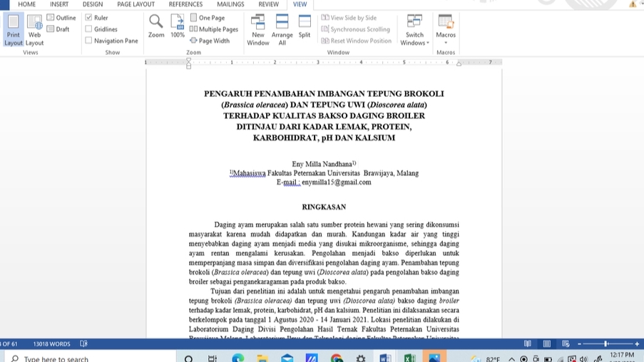This screenshot has width=644, height=362.
Task: Fit zoom to Page Width
Action: coord(210,41)
